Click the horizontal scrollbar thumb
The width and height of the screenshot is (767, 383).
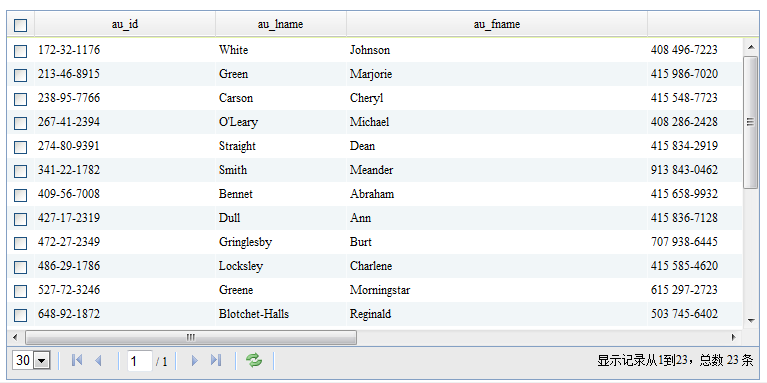pos(191,337)
